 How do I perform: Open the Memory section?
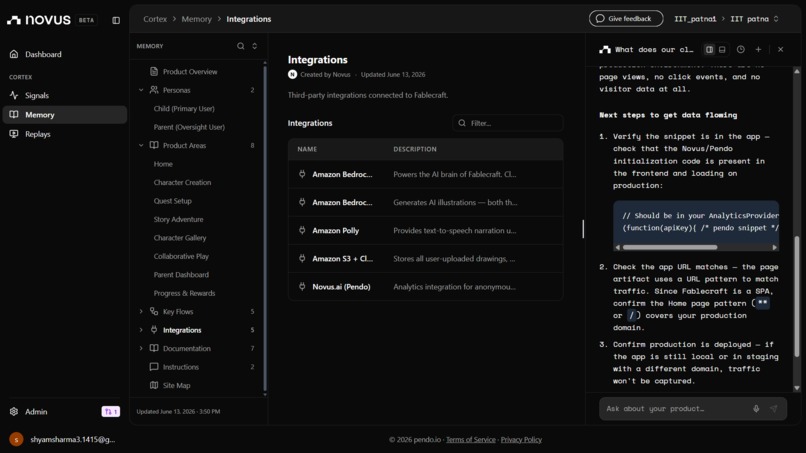pyautogui.click(x=65, y=115)
